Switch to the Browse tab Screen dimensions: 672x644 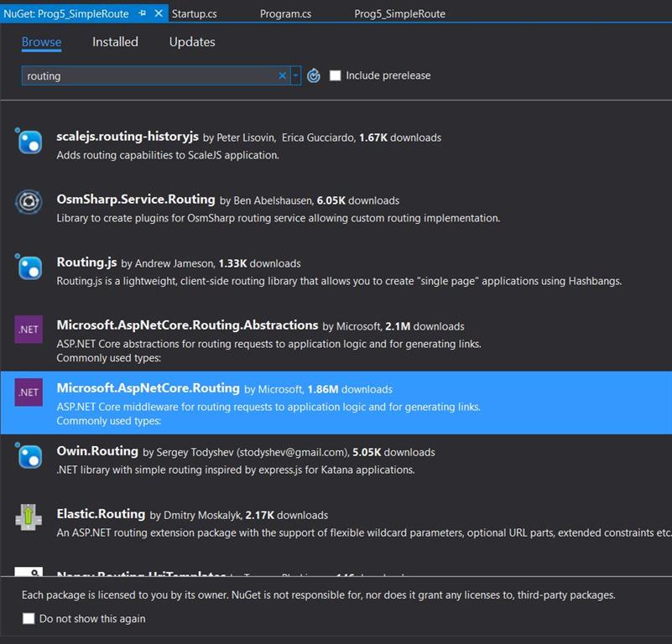tap(42, 42)
